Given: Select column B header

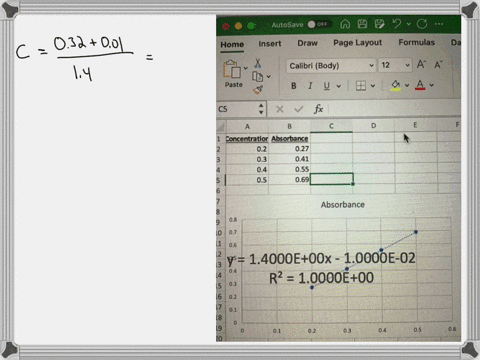Looking at the screenshot, I should pos(289,126).
